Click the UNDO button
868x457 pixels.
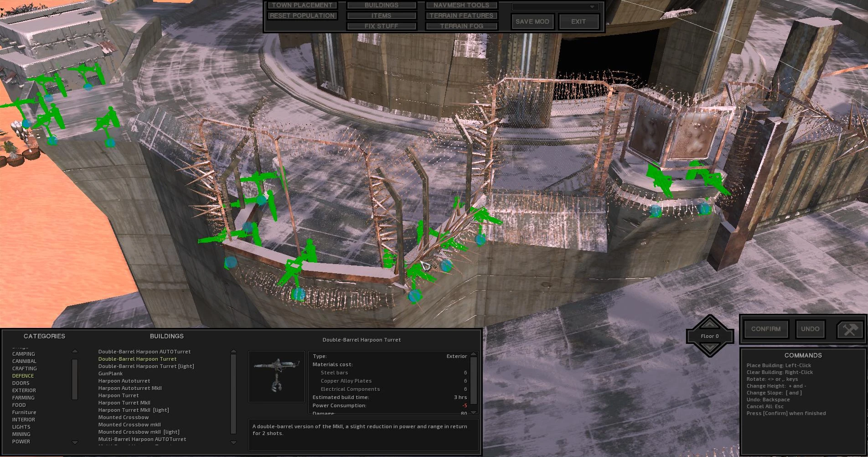810,329
